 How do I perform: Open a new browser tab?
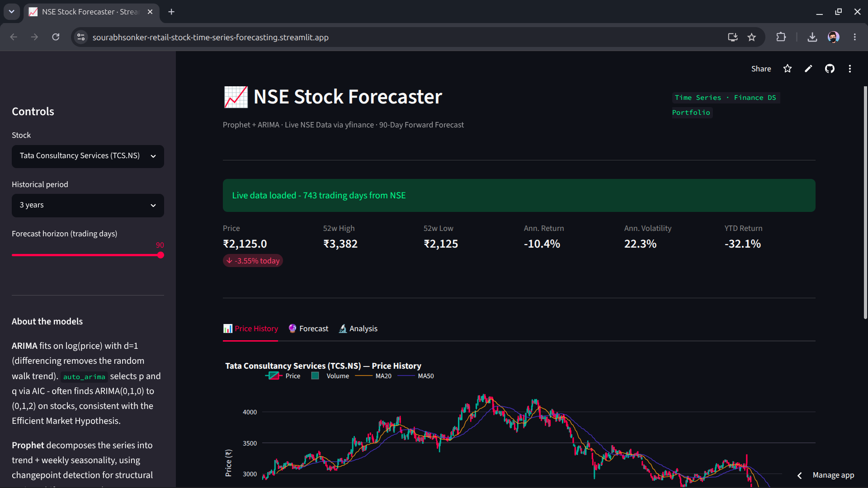pyautogui.click(x=171, y=12)
